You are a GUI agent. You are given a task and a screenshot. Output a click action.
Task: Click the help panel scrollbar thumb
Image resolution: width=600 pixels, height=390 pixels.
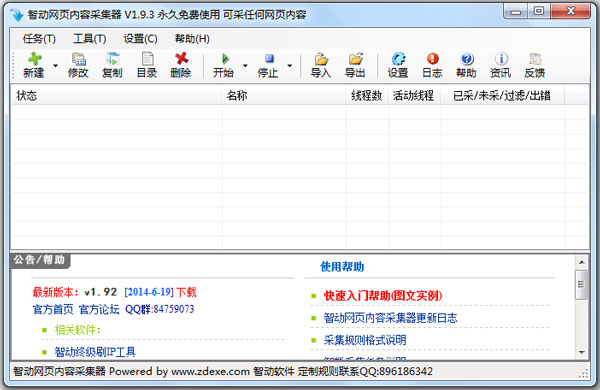tap(582, 285)
